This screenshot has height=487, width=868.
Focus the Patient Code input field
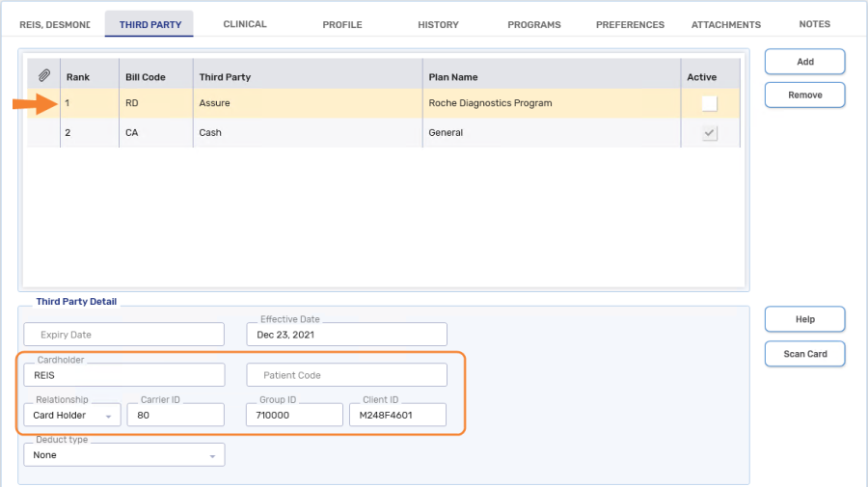346,375
